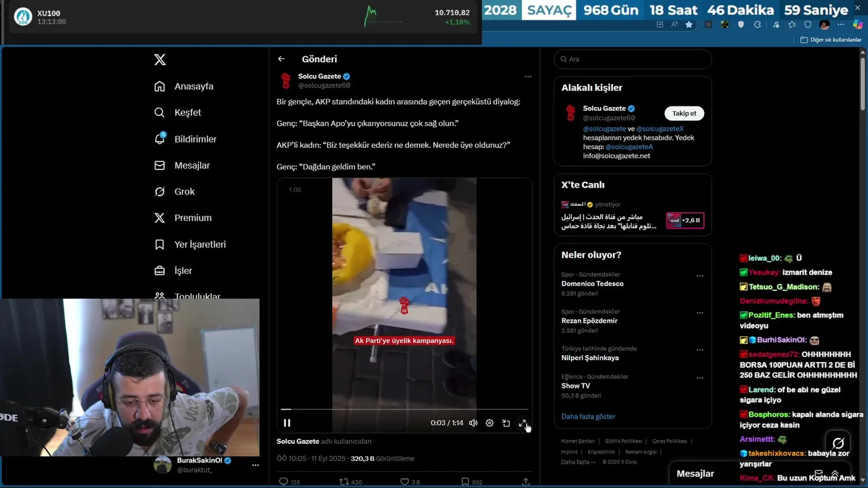868x488 pixels.
Task: Click the X logo in sidebar
Action: pos(160,60)
